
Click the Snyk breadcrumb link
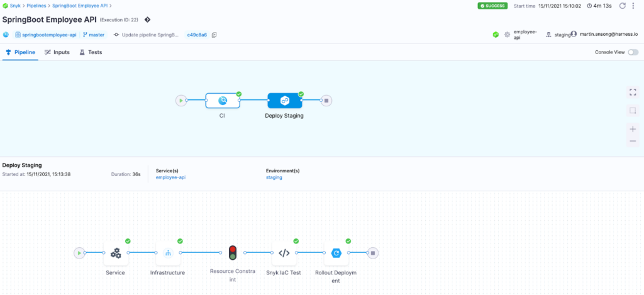[x=16, y=6]
